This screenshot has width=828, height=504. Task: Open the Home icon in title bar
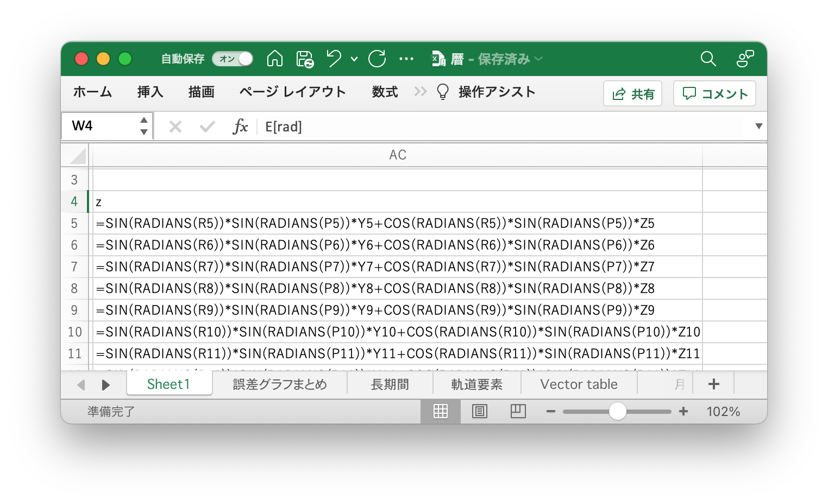tap(275, 58)
